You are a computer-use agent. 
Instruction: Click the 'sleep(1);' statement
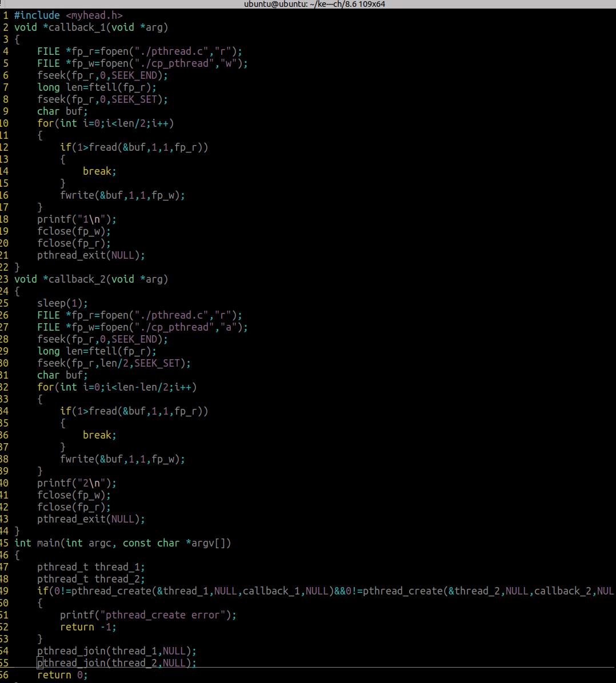(62, 303)
